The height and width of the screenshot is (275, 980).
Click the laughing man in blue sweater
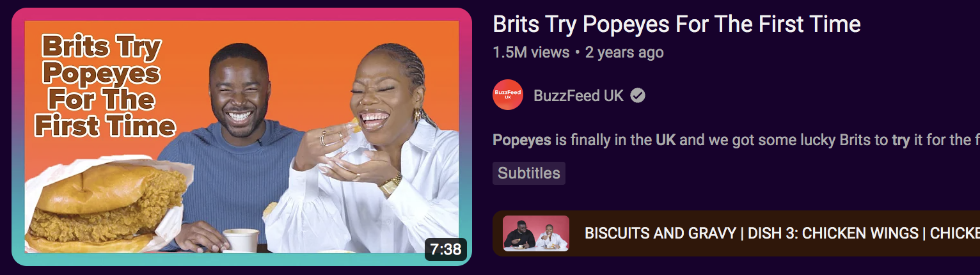pos(240,147)
